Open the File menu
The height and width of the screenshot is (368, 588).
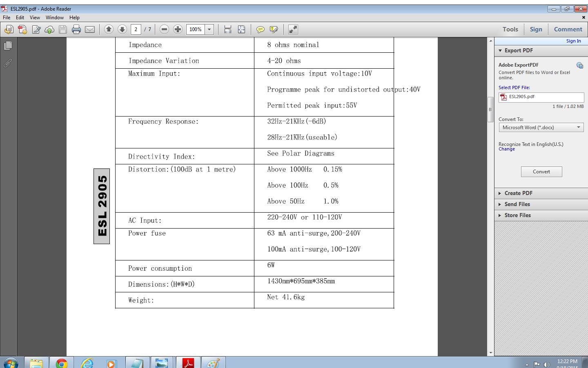point(7,18)
